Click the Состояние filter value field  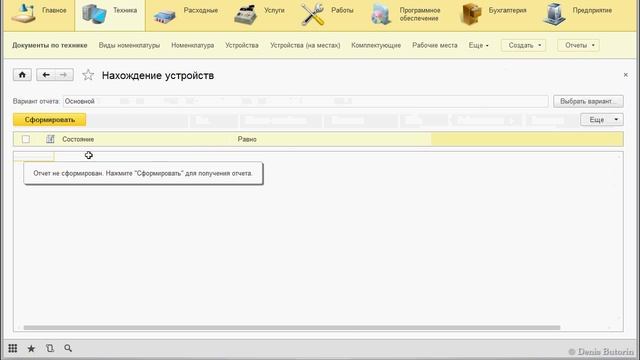tap(527, 139)
